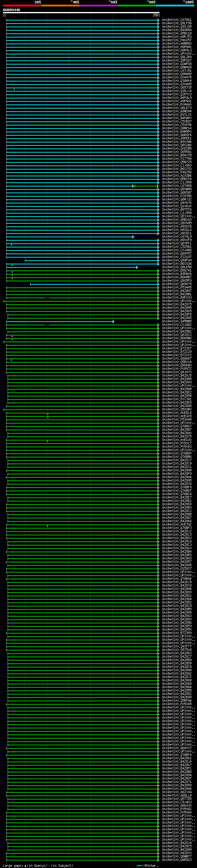Select the UniRef100_C6T8D8 label
197x868 pixels.
(177, 186)
